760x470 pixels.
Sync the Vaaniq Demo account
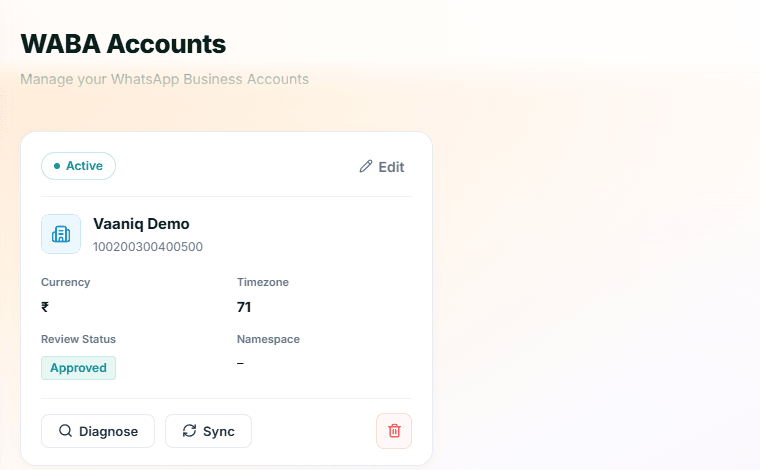click(x=208, y=431)
